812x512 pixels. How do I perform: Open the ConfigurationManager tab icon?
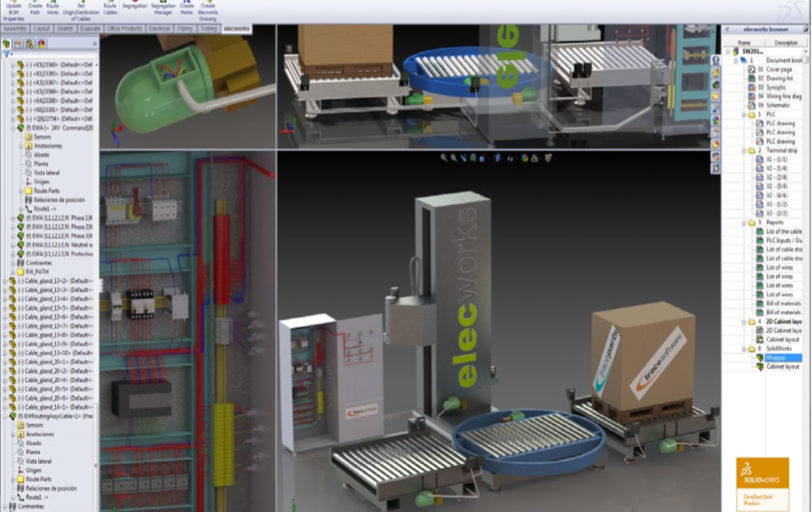(30, 44)
